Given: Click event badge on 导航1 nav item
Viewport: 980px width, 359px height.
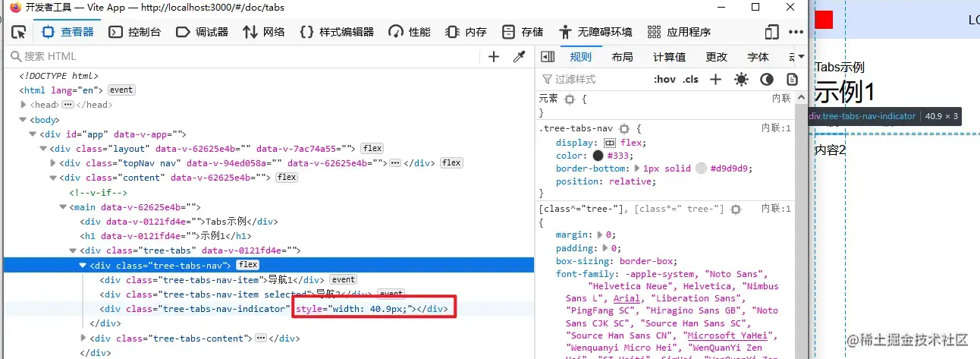Looking at the screenshot, I should coord(343,279).
